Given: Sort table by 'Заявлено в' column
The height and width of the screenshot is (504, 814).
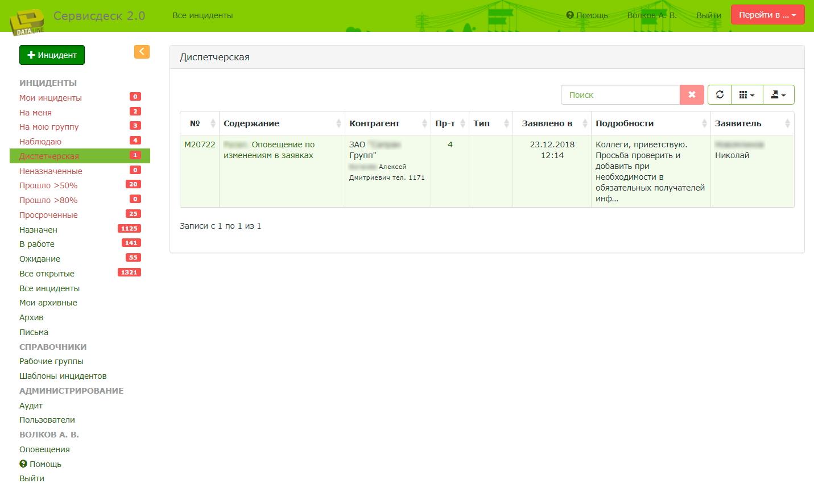Looking at the screenshot, I should pos(552,123).
